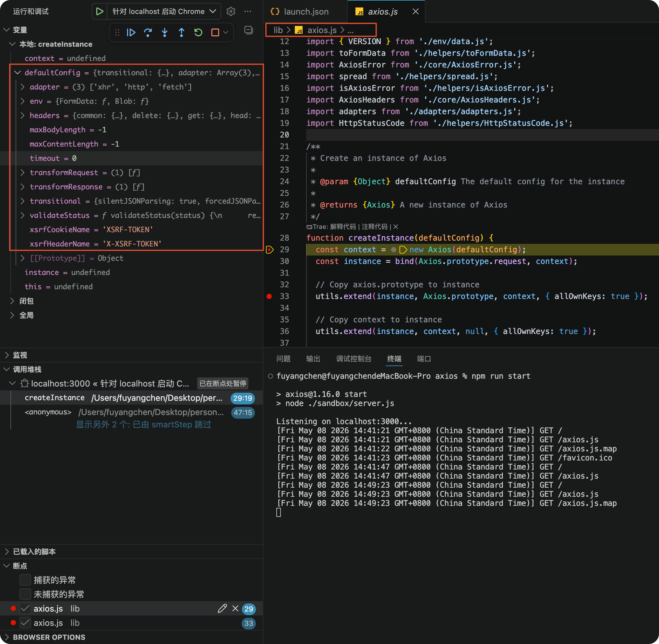Expand the 监视 (Watch) section

pyautogui.click(x=6, y=355)
